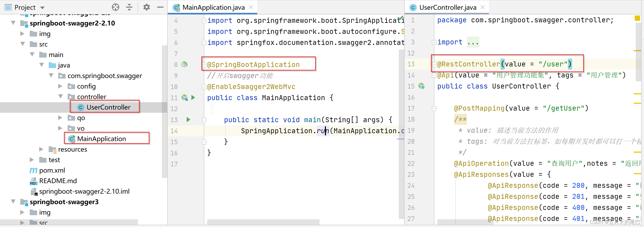Image resolution: width=644 pixels, height=227 pixels.
Task: Click Spring bean gutter icon on line 11
Action: tap(185, 98)
